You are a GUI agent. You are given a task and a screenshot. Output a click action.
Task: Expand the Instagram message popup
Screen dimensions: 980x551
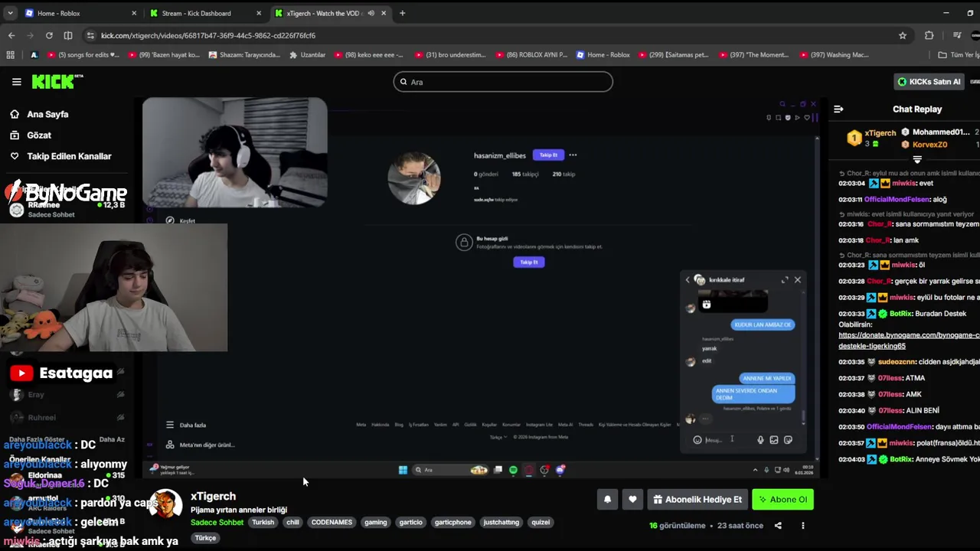tap(784, 280)
